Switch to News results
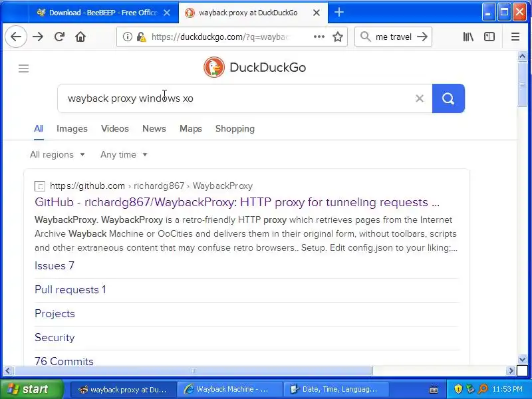This screenshot has height=399, width=532. tap(154, 128)
